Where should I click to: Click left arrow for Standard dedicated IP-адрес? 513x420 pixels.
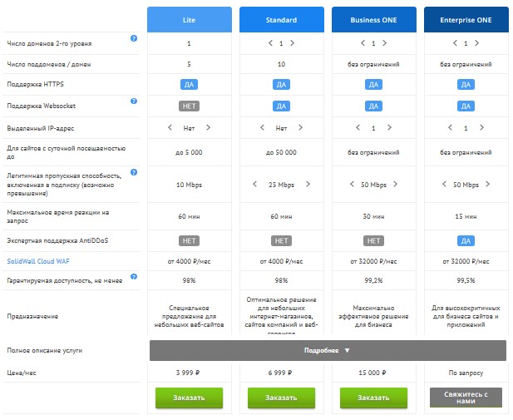(261, 128)
